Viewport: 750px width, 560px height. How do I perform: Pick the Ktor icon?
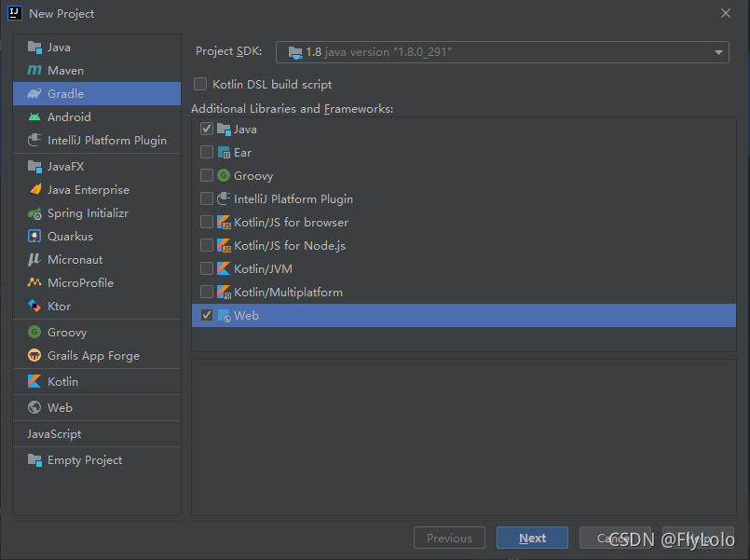coord(34,306)
